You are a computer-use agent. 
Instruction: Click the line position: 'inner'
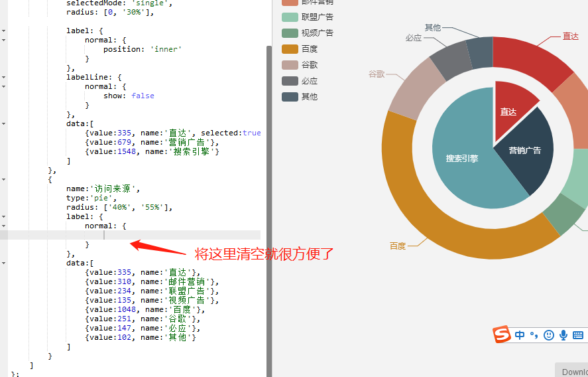click(143, 49)
